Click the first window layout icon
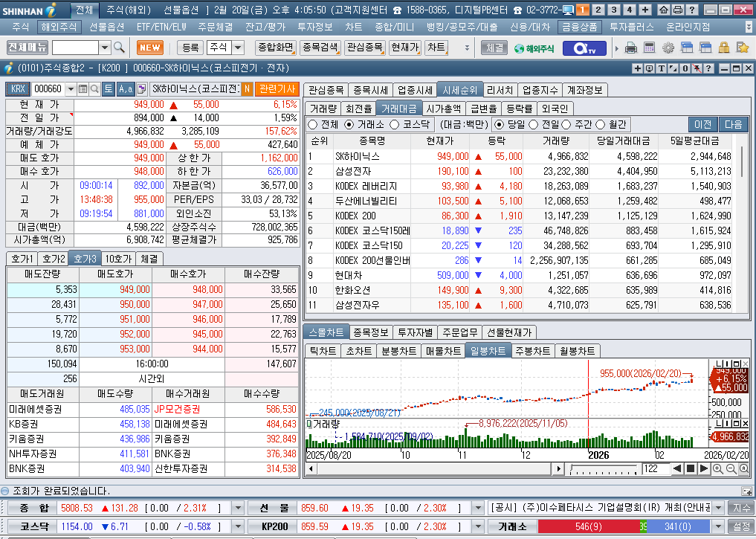The height and width of the screenshot is (539, 756). tap(687, 48)
